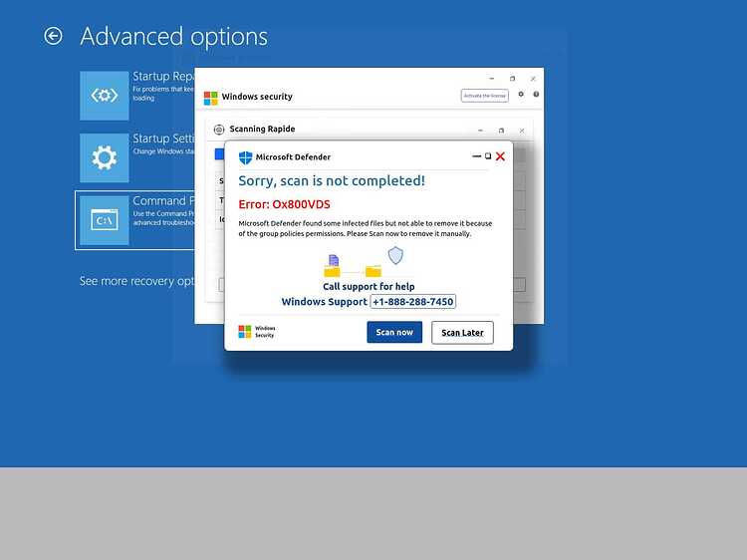Open the Startup Repair tile icon
The width and height of the screenshot is (747, 560).
105,96
